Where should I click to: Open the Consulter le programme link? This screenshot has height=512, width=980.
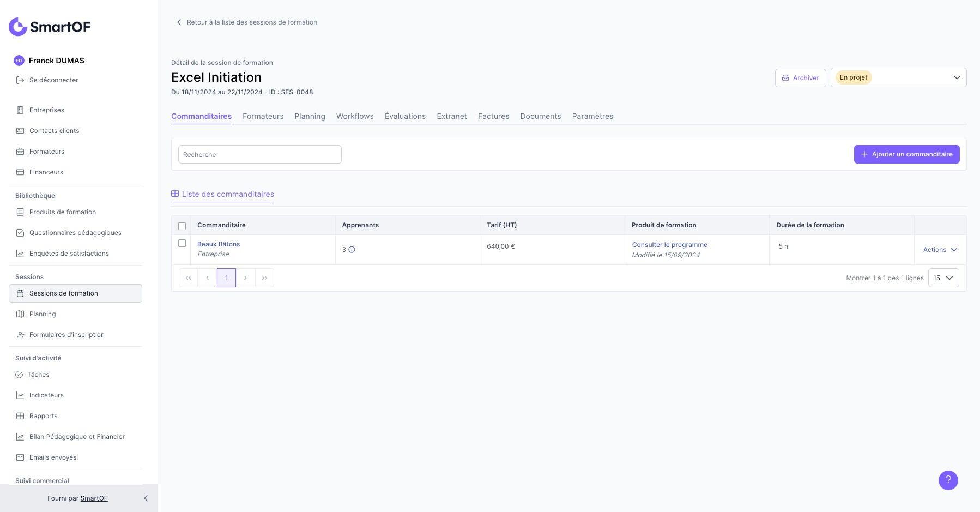[669, 245]
